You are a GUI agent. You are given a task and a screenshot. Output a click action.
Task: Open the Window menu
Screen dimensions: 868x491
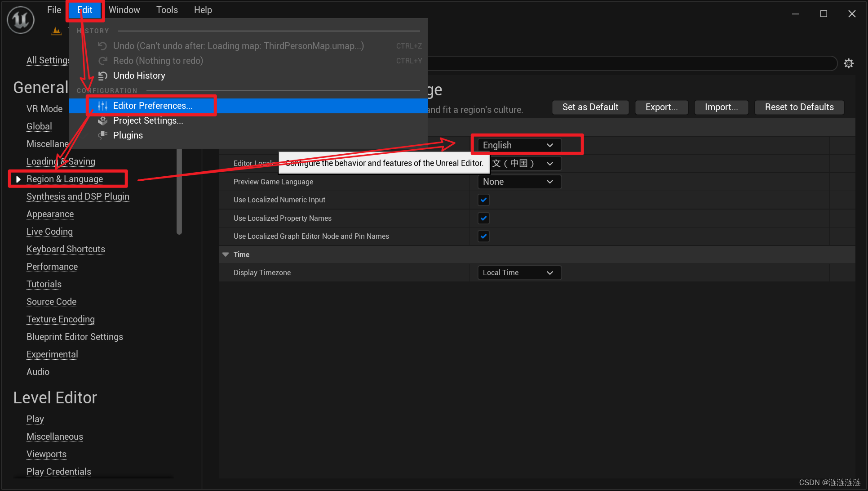click(x=124, y=10)
